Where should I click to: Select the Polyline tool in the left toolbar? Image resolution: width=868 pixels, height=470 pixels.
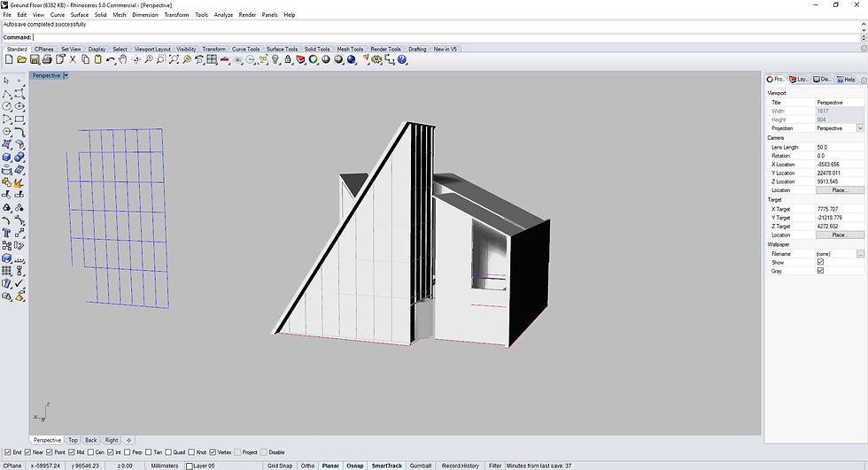(x=7, y=94)
